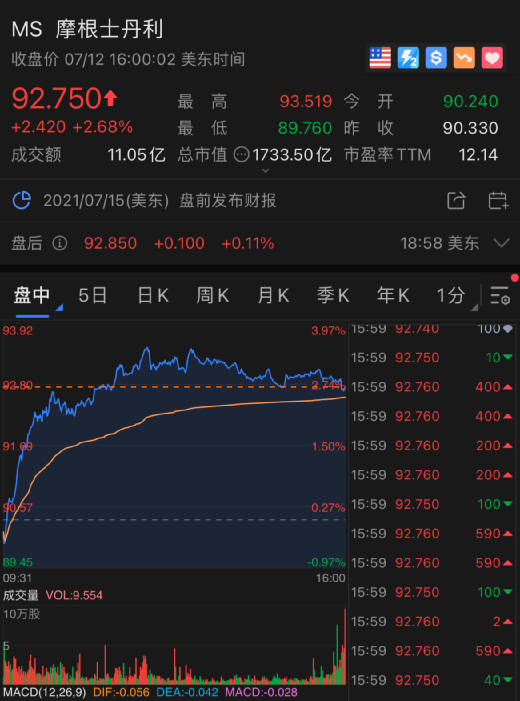520x701 pixels.
Task: Tap the pink heart favorite icon
Action: [492, 58]
